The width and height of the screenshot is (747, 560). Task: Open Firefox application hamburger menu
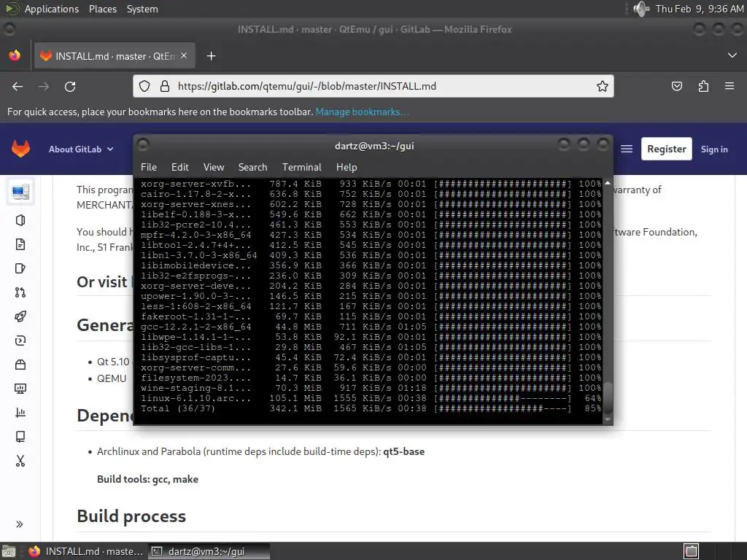[x=729, y=86]
